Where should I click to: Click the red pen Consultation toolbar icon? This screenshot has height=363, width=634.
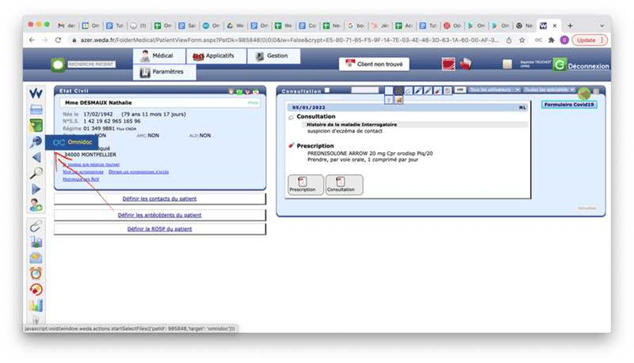(x=437, y=91)
